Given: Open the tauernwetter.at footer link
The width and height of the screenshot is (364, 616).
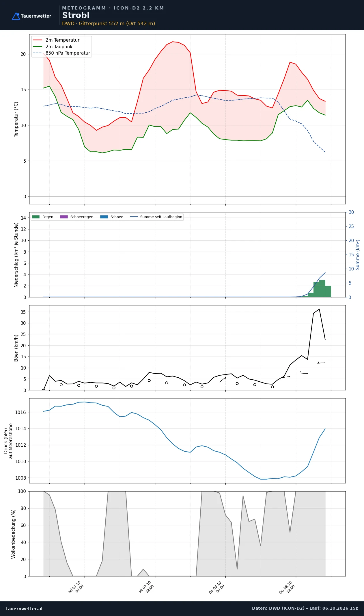Looking at the screenshot, I should (24, 608).
